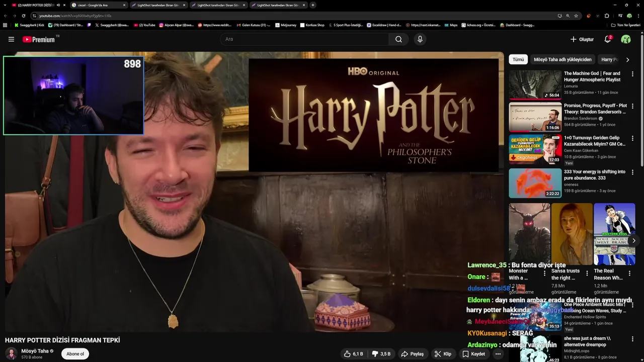Click the zoom magnifier in address bar

click(x=568, y=16)
